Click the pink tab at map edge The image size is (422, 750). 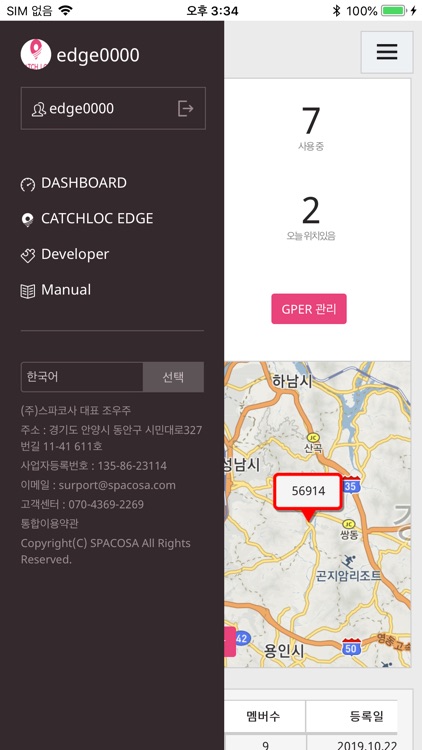[230, 641]
